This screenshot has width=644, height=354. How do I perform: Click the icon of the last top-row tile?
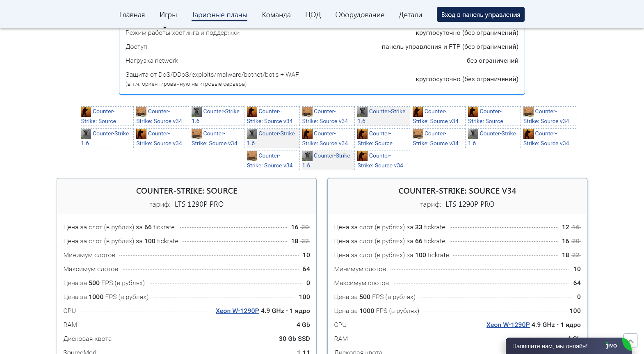click(528, 112)
